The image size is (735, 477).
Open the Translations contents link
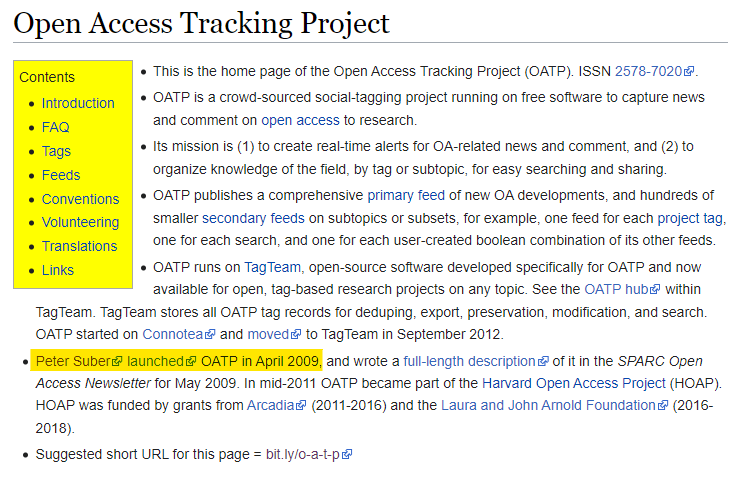click(x=79, y=246)
